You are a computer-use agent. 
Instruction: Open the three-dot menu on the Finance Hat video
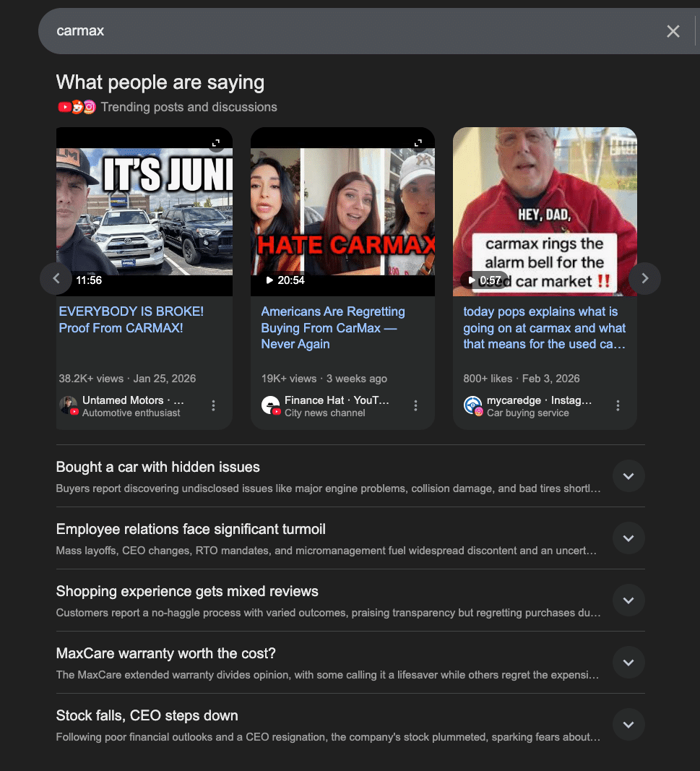click(415, 406)
